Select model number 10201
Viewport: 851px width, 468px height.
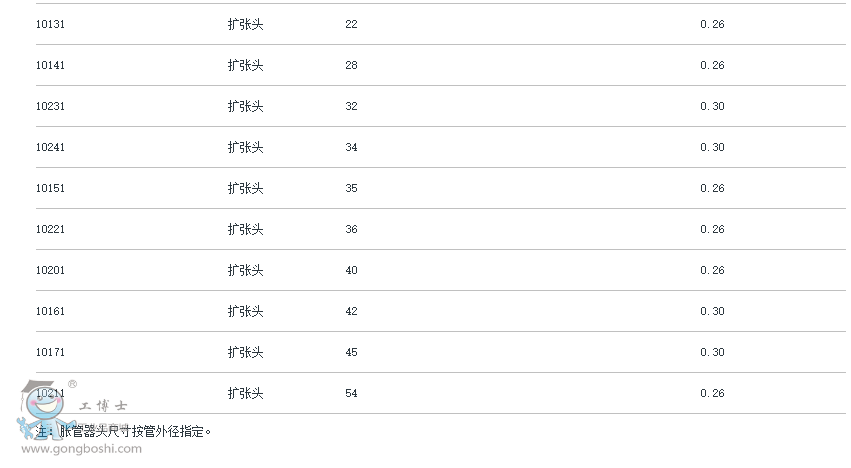50,270
